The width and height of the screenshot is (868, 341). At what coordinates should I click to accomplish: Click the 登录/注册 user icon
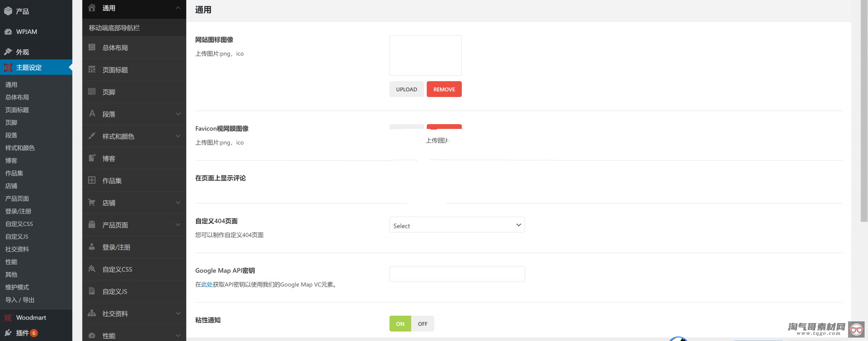pyautogui.click(x=92, y=247)
